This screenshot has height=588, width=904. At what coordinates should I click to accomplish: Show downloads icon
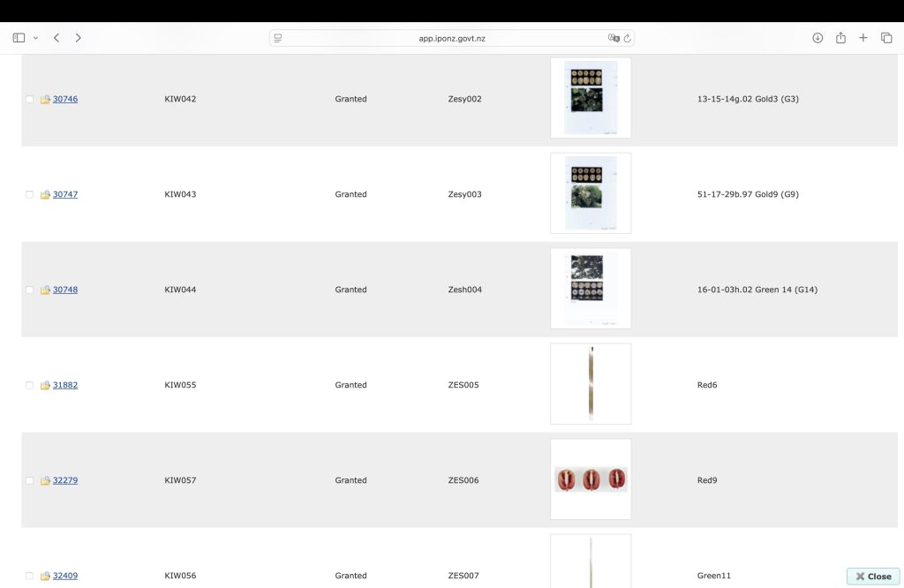coord(817,38)
